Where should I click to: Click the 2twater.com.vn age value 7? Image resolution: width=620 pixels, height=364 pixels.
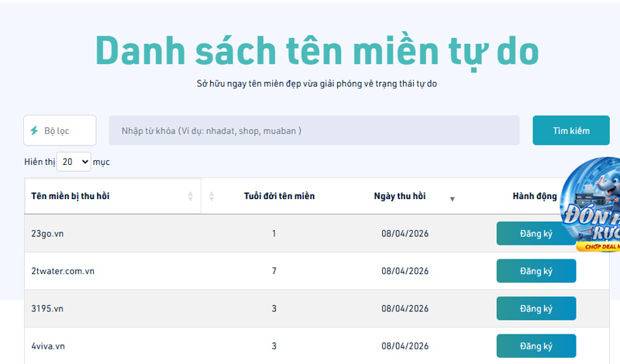click(x=274, y=271)
